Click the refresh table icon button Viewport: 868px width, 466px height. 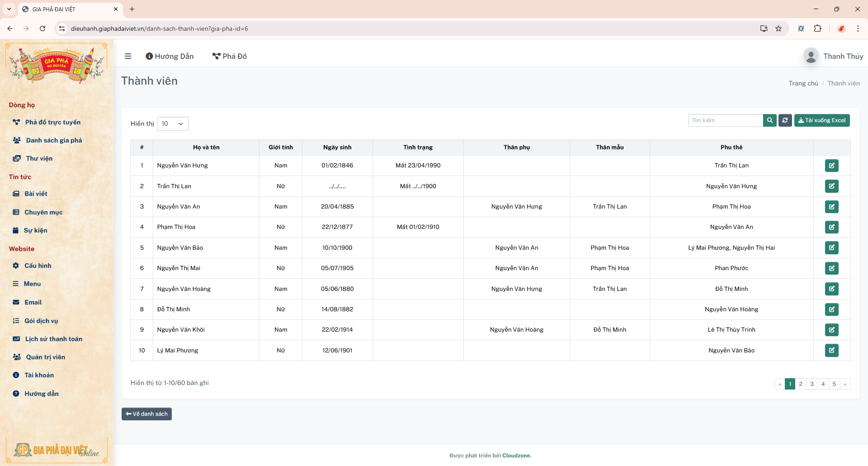point(785,120)
